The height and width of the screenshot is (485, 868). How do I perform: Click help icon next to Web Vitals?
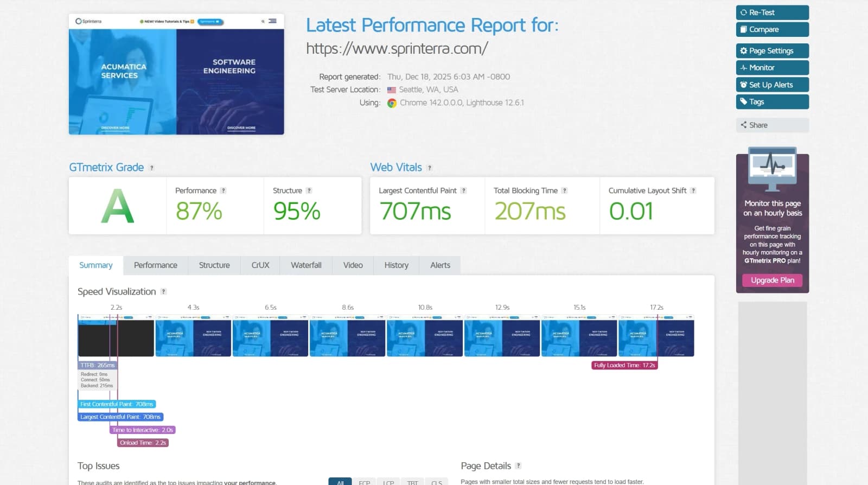(x=430, y=168)
